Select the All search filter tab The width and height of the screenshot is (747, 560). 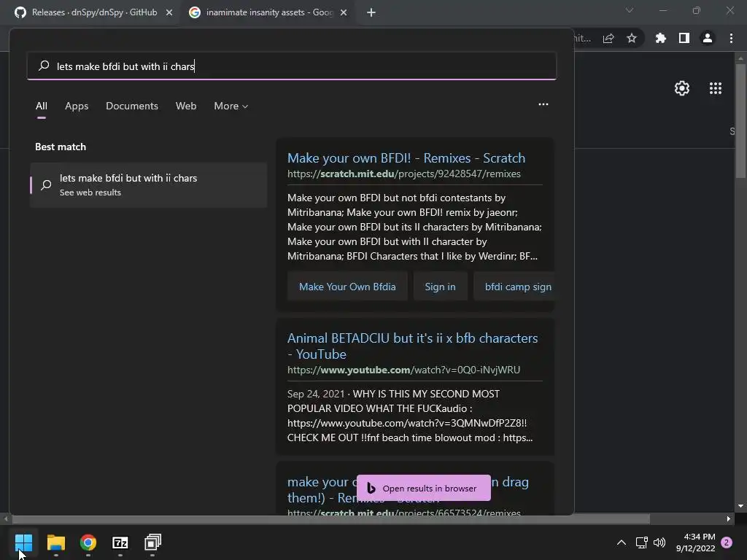tap(42, 106)
